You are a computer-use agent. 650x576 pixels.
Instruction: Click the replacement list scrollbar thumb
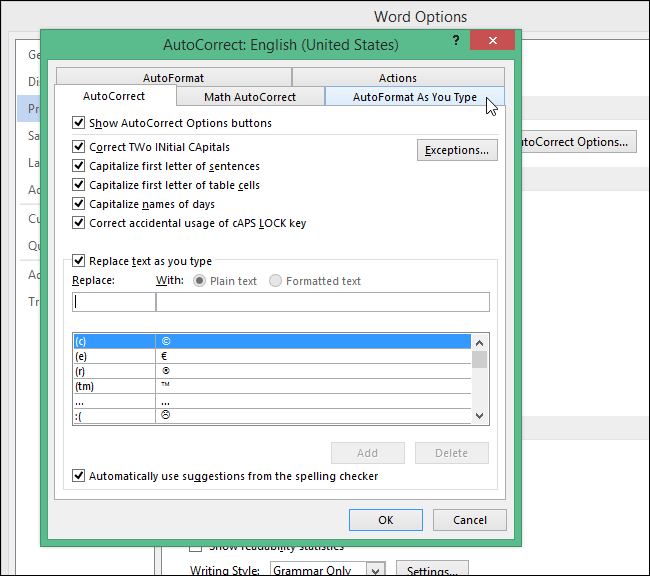click(480, 360)
